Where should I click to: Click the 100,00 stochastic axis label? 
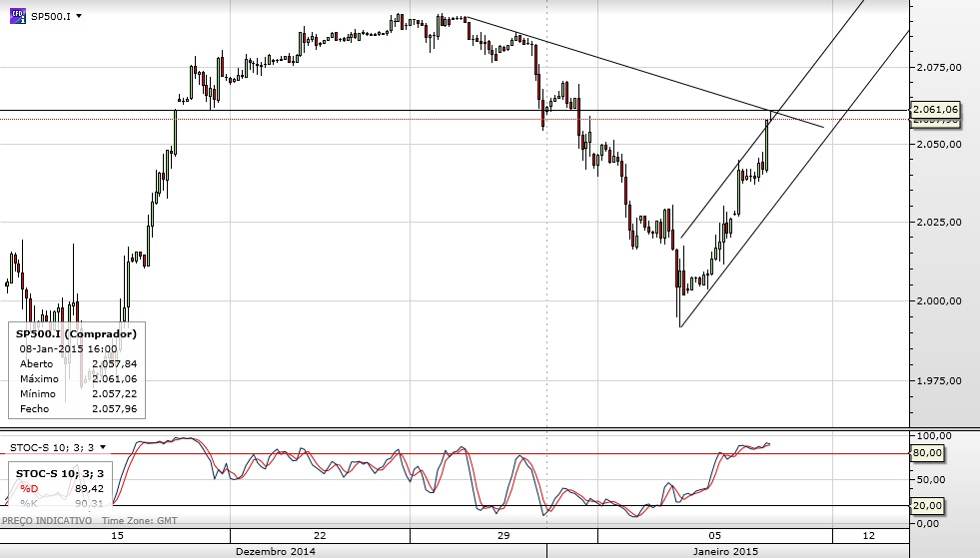coord(934,435)
